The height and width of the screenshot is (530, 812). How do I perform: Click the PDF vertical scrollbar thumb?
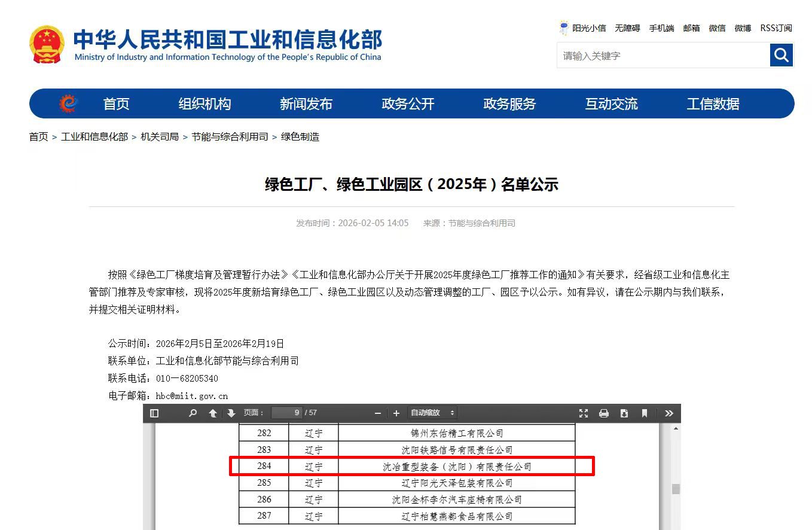click(x=676, y=489)
